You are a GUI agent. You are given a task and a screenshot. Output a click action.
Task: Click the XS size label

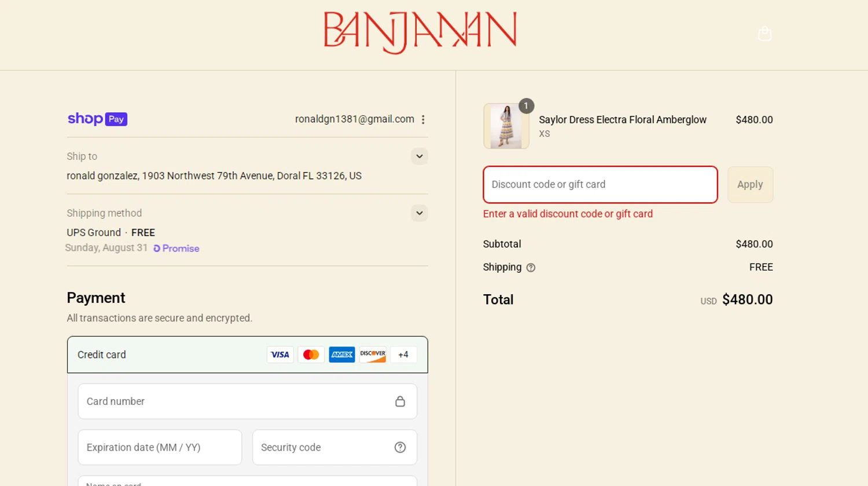pyautogui.click(x=545, y=134)
